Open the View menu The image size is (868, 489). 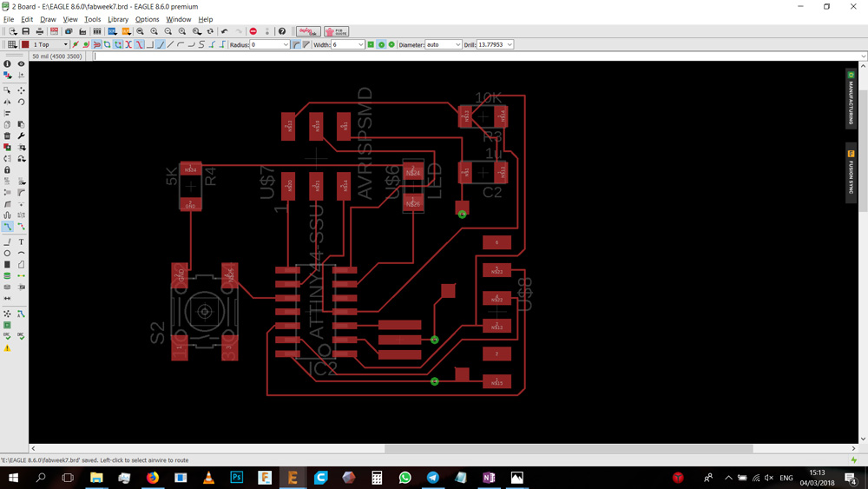tap(70, 19)
